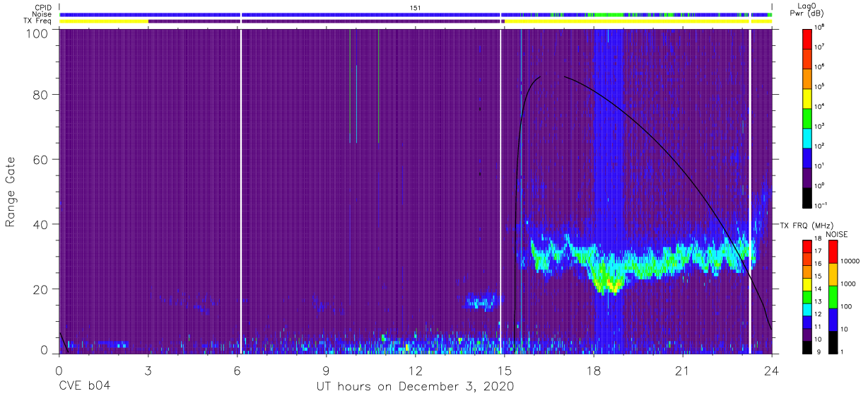Click the y-axis tick label '40'
This screenshot has width=868, height=401.
(x=41, y=224)
